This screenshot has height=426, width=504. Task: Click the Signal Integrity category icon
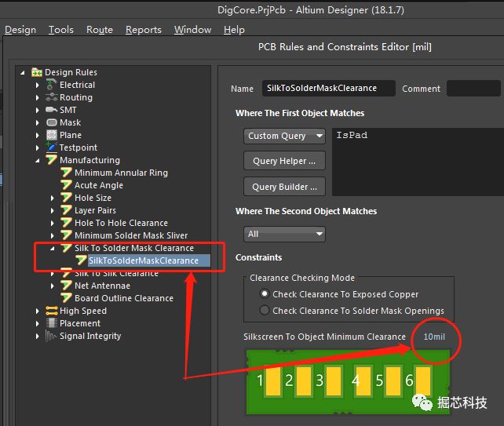point(51,336)
